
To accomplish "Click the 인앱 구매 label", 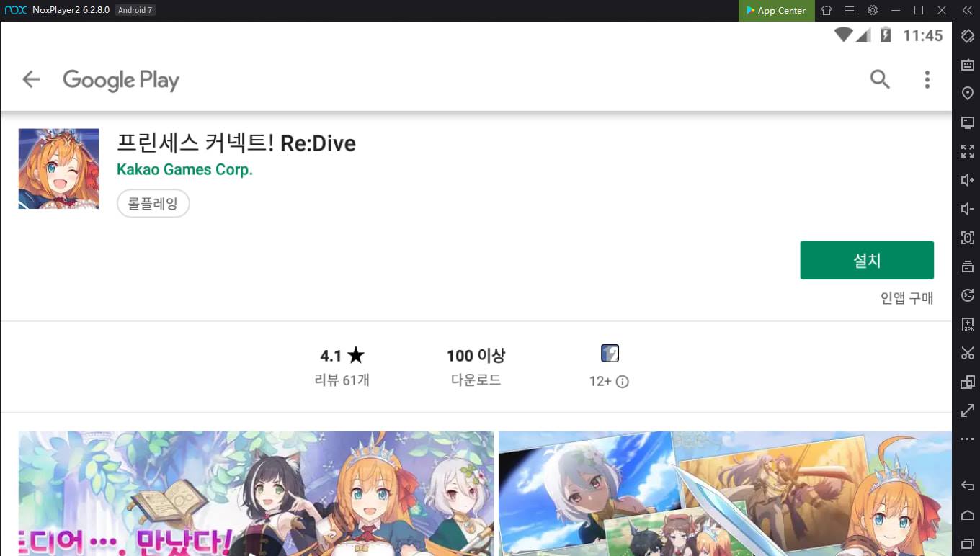I will pyautogui.click(x=906, y=298).
